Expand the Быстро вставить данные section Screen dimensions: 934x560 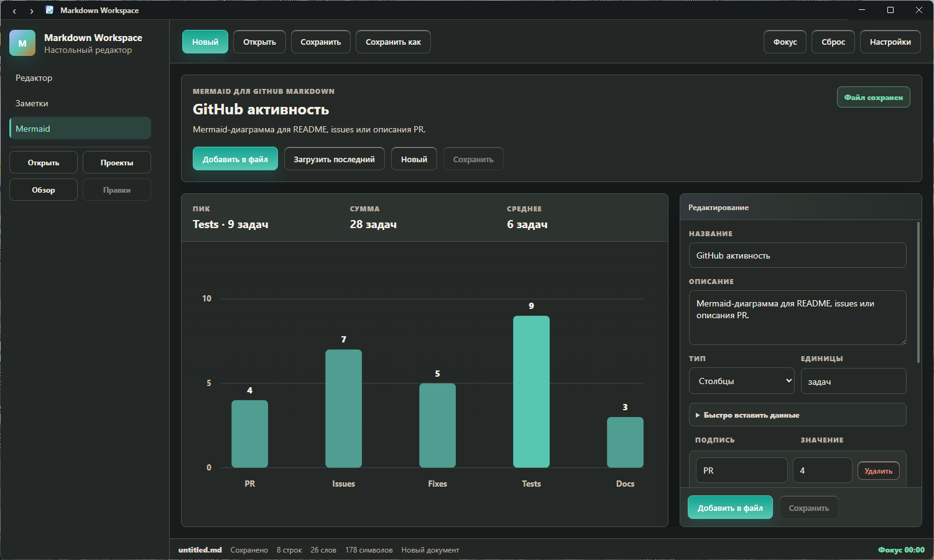[x=798, y=415]
